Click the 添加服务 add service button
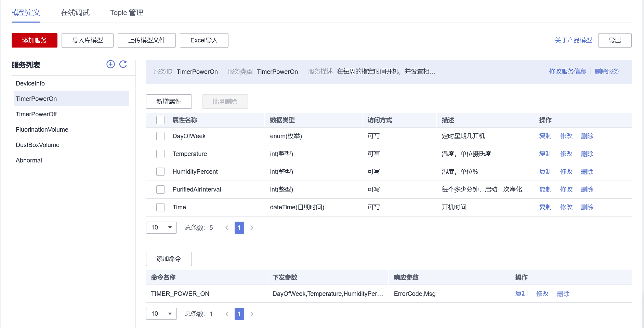 (34, 40)
